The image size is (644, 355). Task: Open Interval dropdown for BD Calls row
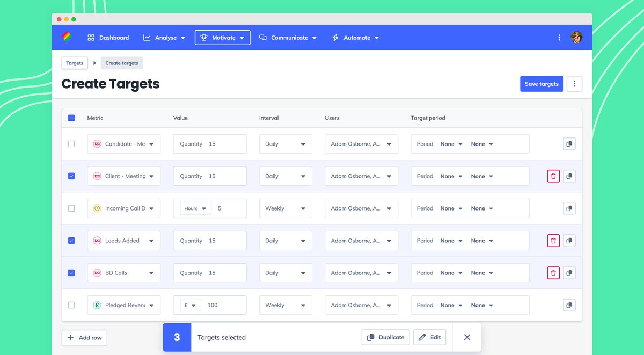click(286, 273)
